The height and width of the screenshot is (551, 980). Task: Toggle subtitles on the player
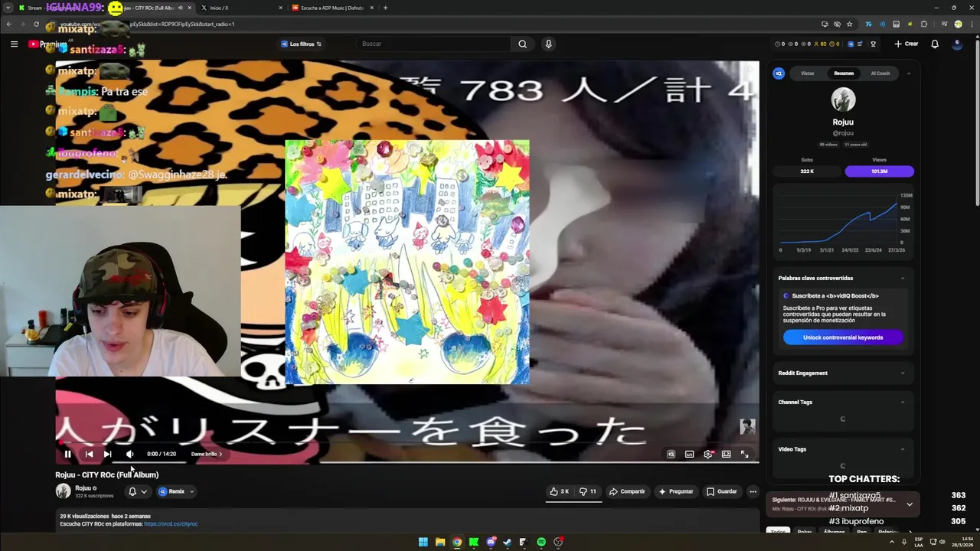689,454
